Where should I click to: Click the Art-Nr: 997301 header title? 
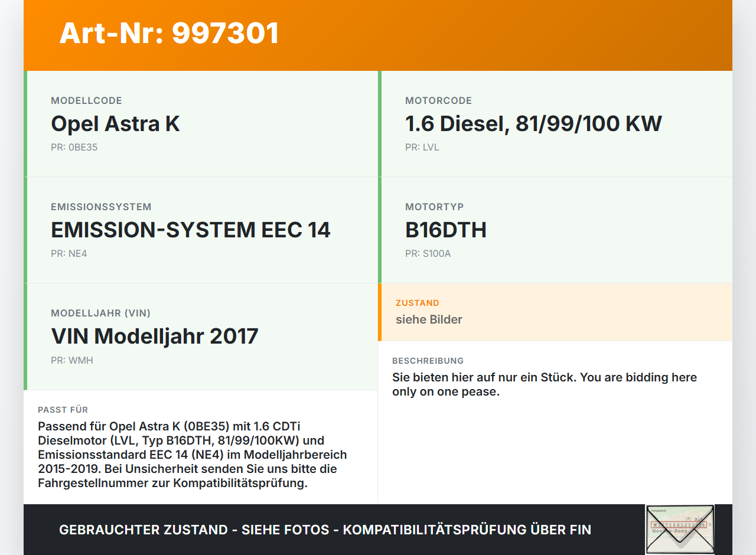tap(169, 33)
